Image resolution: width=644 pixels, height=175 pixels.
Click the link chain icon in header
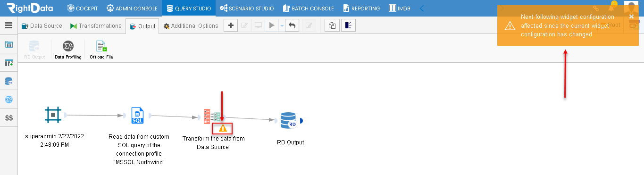click(x=596, y=8)
